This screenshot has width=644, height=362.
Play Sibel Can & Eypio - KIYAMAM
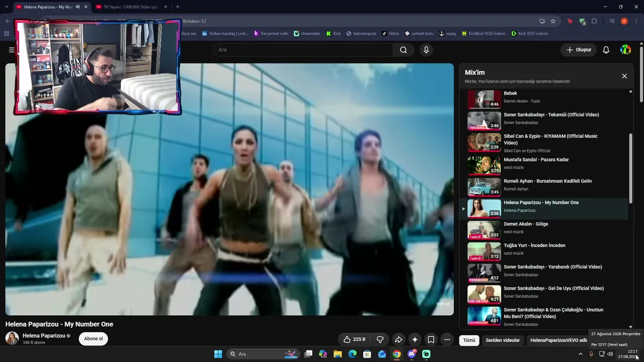(x=543, y=142)
